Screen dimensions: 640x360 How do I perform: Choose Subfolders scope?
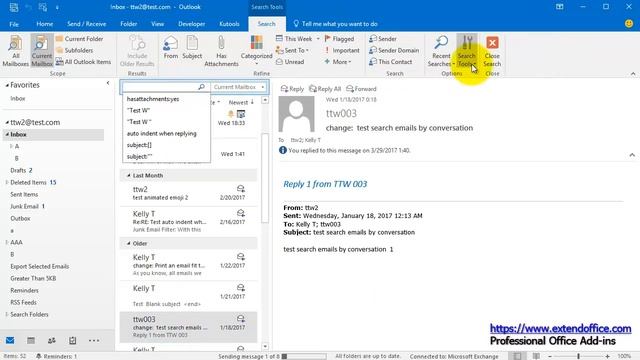[74, 50]
